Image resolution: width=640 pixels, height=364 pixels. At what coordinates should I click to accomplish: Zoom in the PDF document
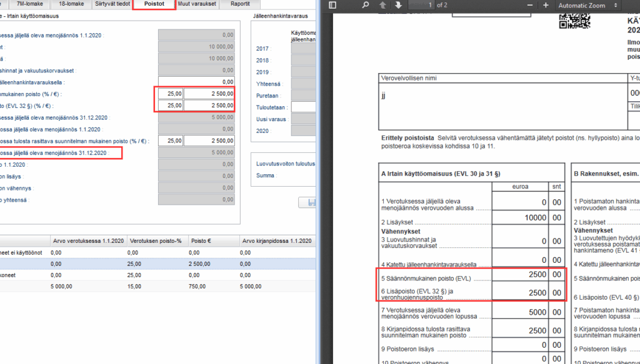(x=546, y=5)
